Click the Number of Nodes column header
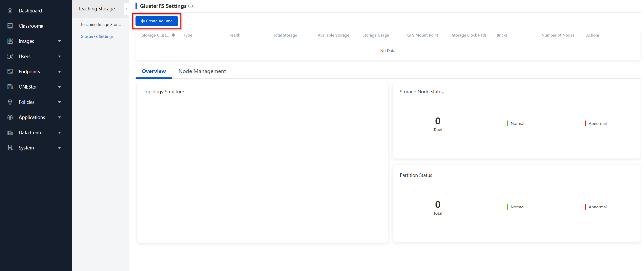The width and height of the screenshot is (644, 271). click(x=558, y=35)
